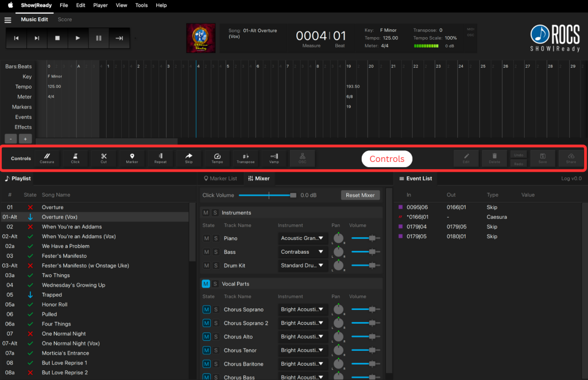Open the Player menu
This screenshot has height=380, width=588.
tap(100, 5)
